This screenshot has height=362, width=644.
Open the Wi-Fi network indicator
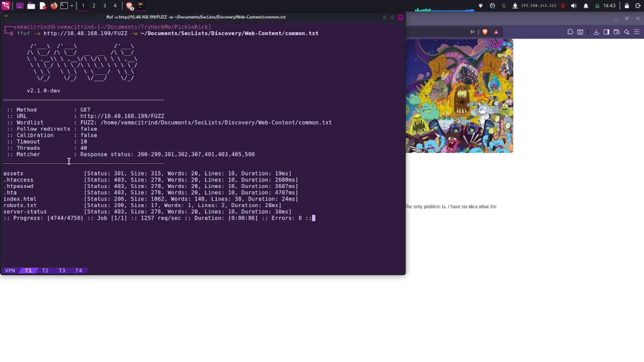481,6
